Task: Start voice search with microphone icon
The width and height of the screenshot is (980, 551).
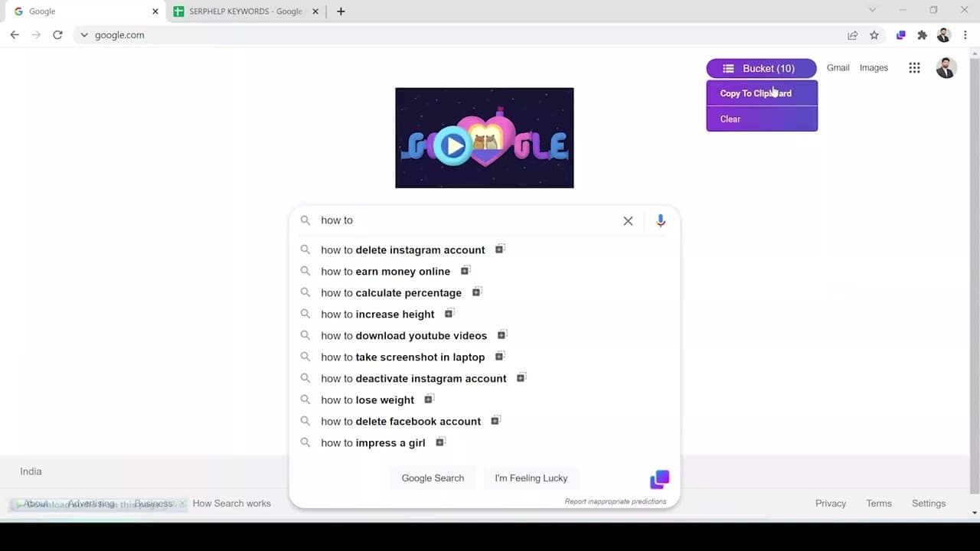Action: click(661, 220)
